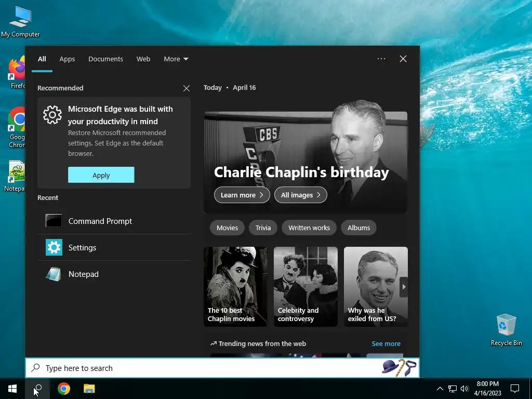Switch to the Documents tab
The width and height of the screenshot is (532, 399).
[x=105, y=59]
